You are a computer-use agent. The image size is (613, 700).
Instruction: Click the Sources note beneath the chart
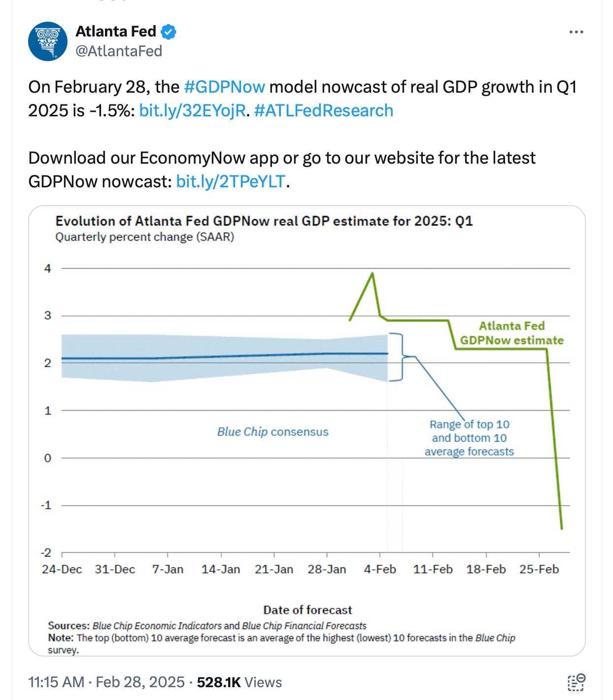207,625
